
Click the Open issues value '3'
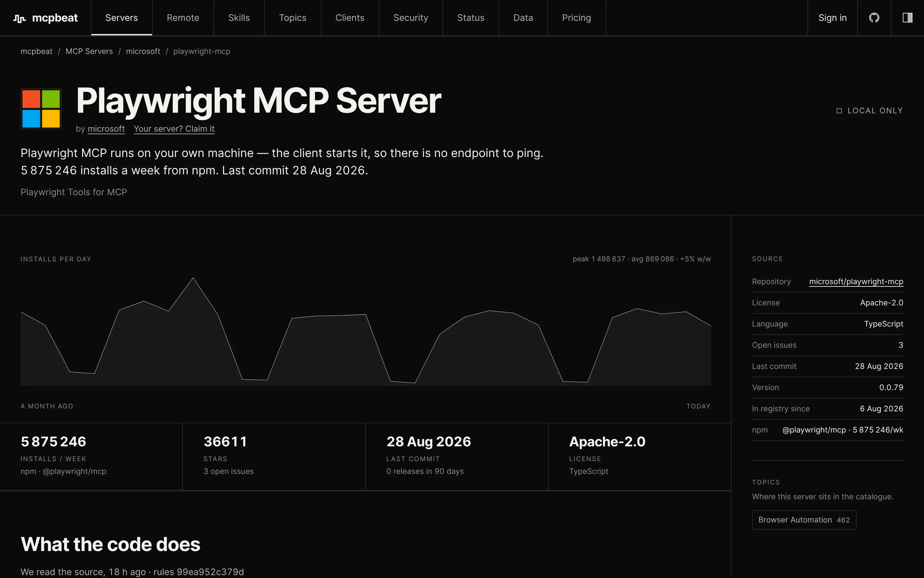(x=901, y=345)
